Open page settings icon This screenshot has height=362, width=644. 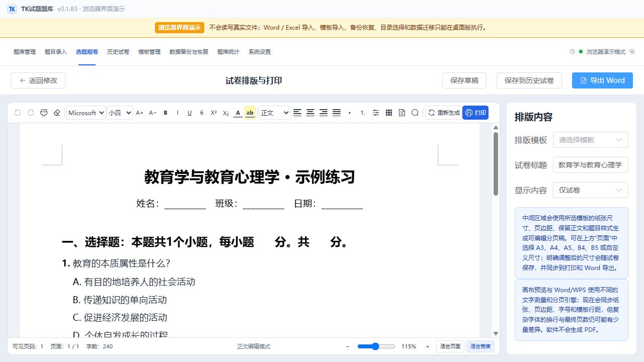[402, 113]
